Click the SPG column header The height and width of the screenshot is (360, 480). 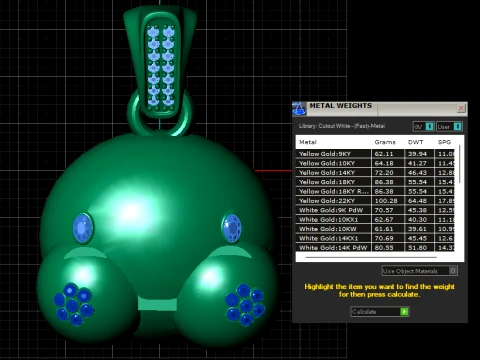(x=444, y=142)
